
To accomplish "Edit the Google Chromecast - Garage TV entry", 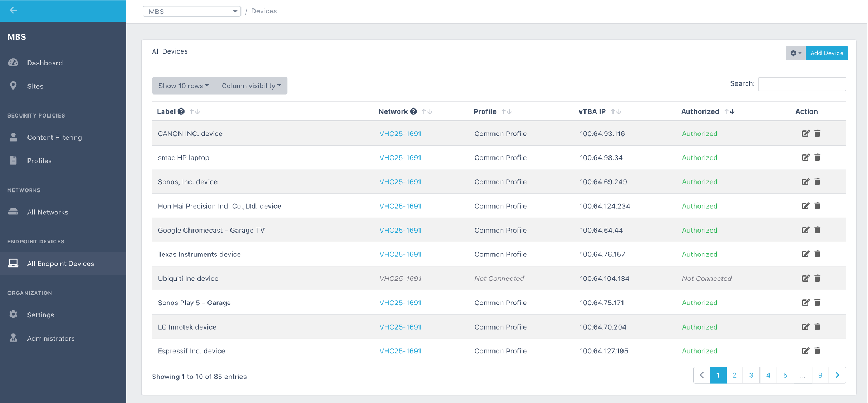I will pyautogui.click(x=805, y=230).
